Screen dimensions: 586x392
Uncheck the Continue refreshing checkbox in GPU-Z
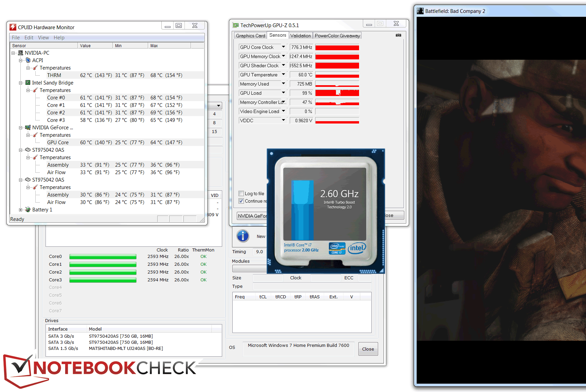tap(241, 201)
